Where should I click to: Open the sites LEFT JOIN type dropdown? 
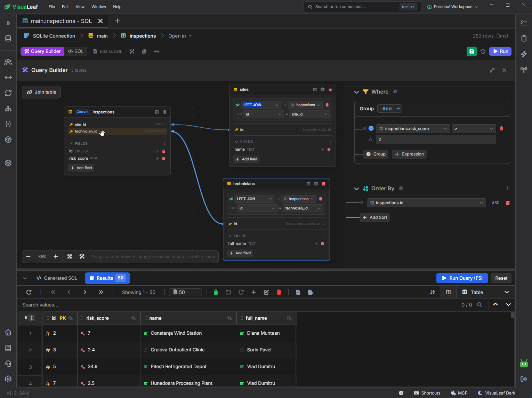(261, 105)
